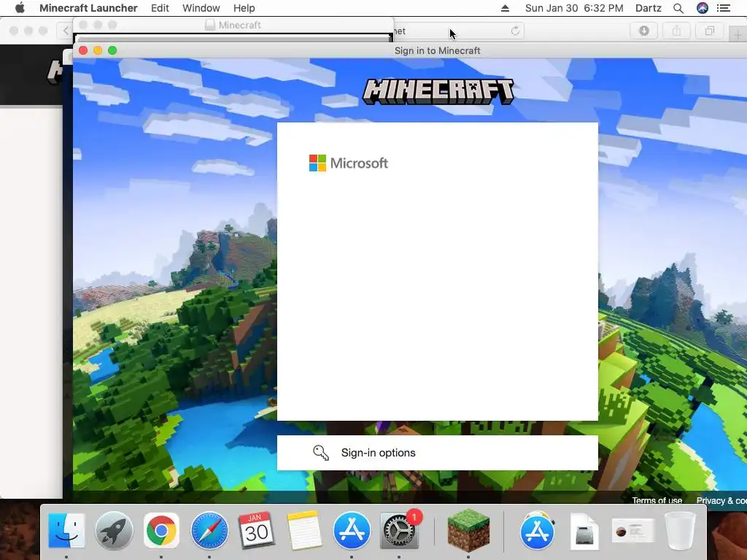The image size is (747, 560).
Task: Open the disk image file icon in Dock
Action: pyautogui.click(x=584, y=530)
